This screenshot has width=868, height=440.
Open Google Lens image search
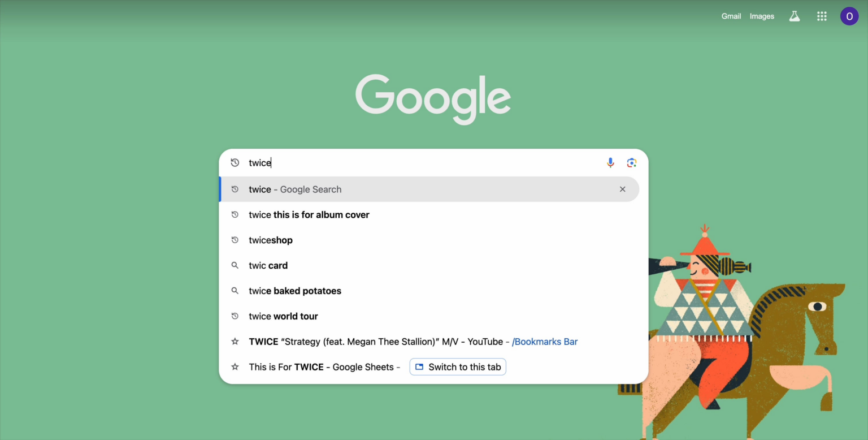[x=632, y=162]
